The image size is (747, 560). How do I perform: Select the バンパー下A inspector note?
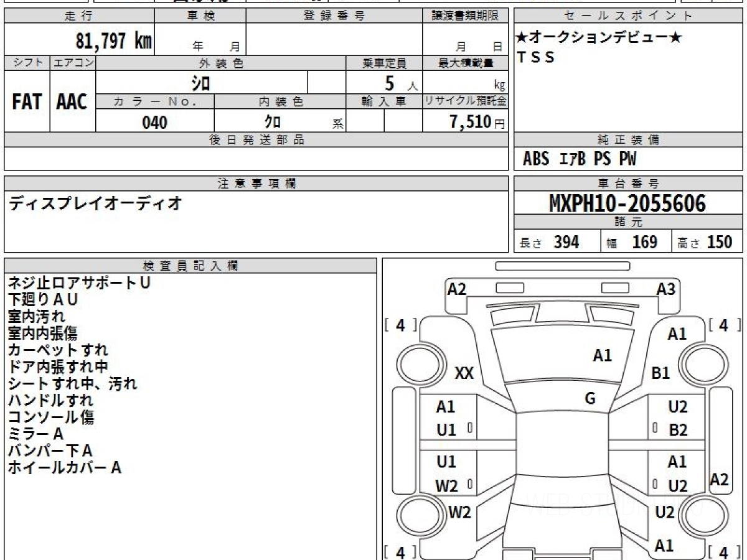tap(50, 451)
